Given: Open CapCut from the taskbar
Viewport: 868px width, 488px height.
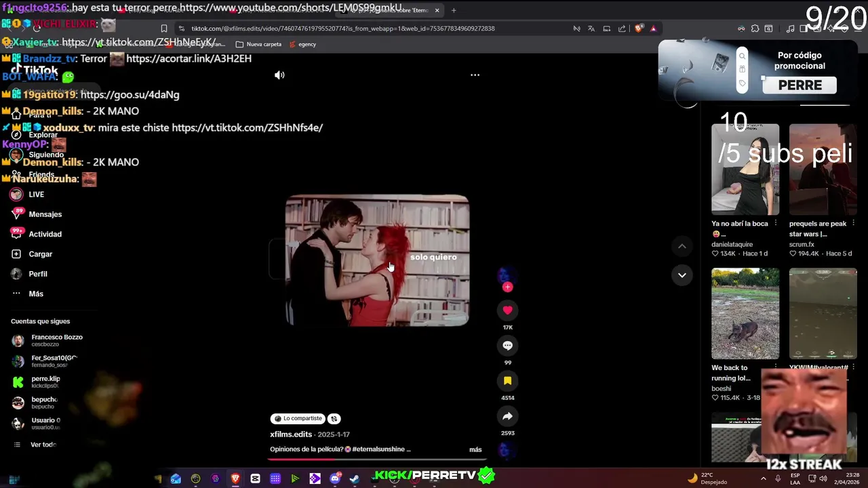Looking at the screenshot, I should coord(255,479).
